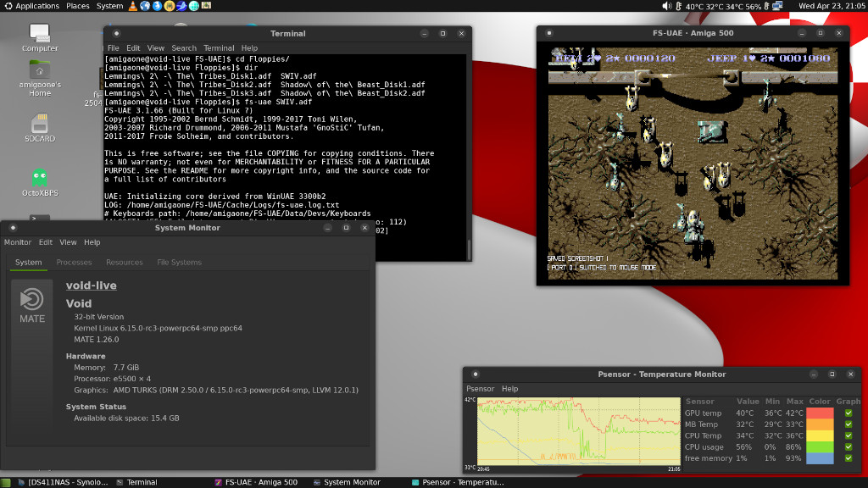Image resolution: width=868 pixels, height=488 pixels.
Task: Open the Psensor menu
Action: (480, 389)
